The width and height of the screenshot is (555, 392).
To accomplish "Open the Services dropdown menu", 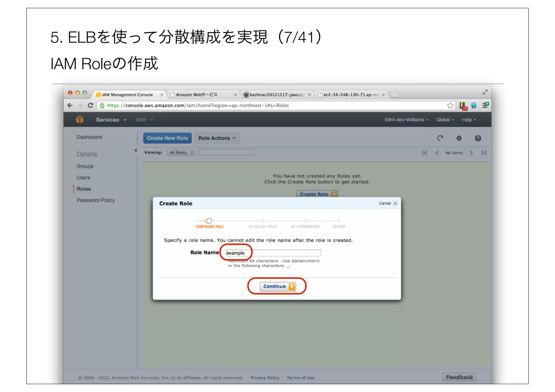I will (x=111, y=120).
